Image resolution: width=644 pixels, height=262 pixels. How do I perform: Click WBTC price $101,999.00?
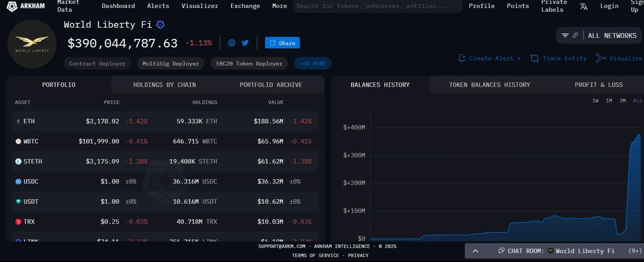(99, 142)
